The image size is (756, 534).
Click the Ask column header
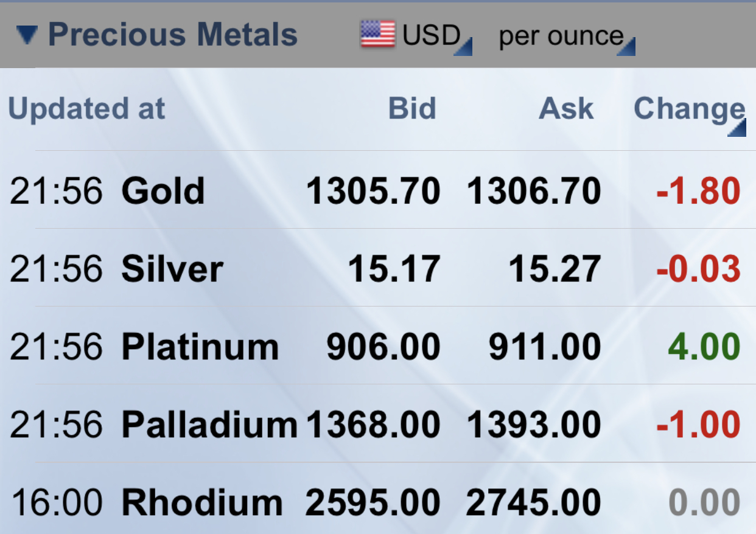[566, 109]
